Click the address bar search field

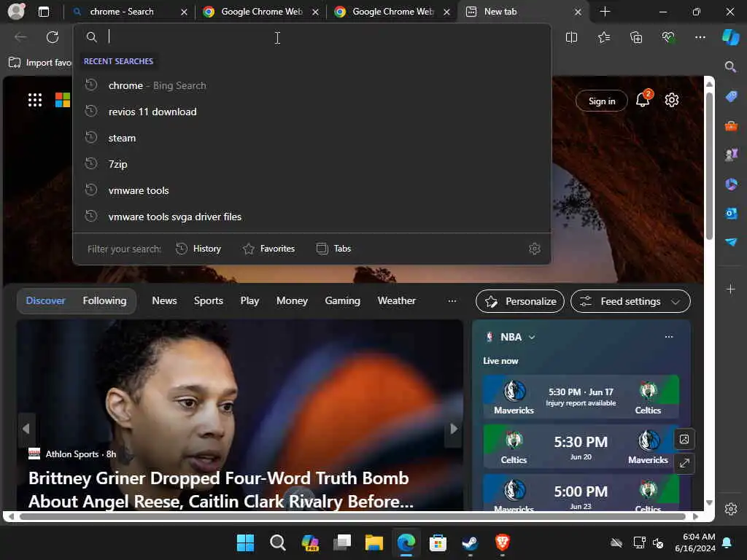[x=312, y=36]
